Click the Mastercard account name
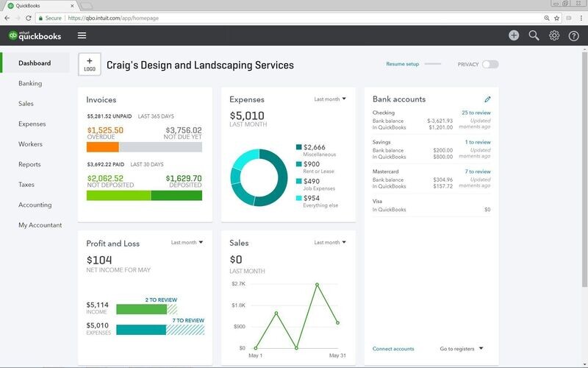This screenshot has height=368, width=588. [x=385, y=171]
